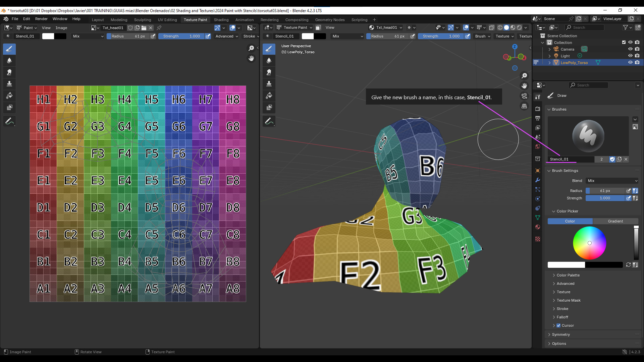The height and width of the screenshot is (362, 644).
Task: Click the Stencil_01 brush name field
Action: pyautogui.click(x=571, y=159)
